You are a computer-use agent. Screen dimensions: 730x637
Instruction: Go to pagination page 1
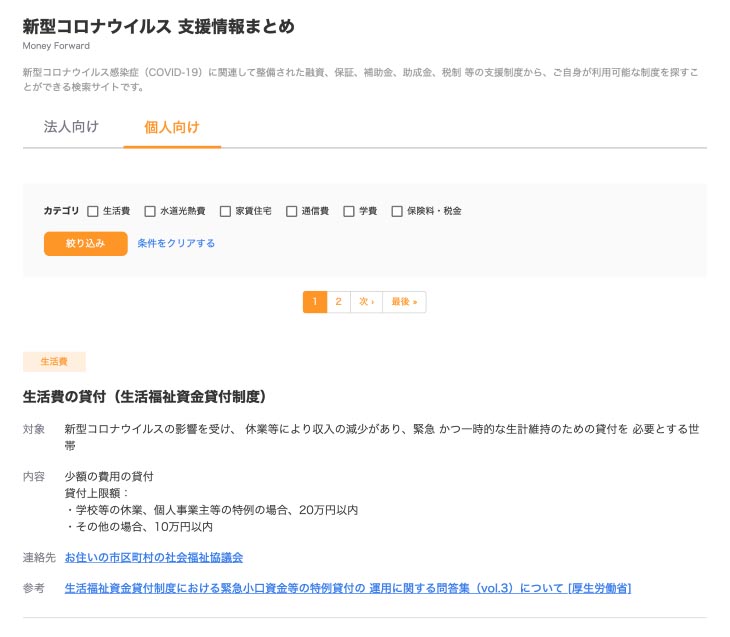pos(315,302)
